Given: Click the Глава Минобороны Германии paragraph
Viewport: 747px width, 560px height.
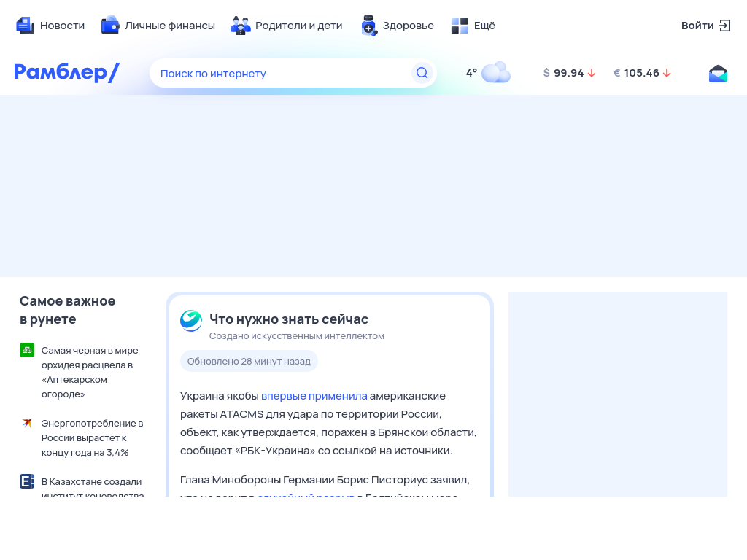Looking at the screenshot, I should coord(325,486).
